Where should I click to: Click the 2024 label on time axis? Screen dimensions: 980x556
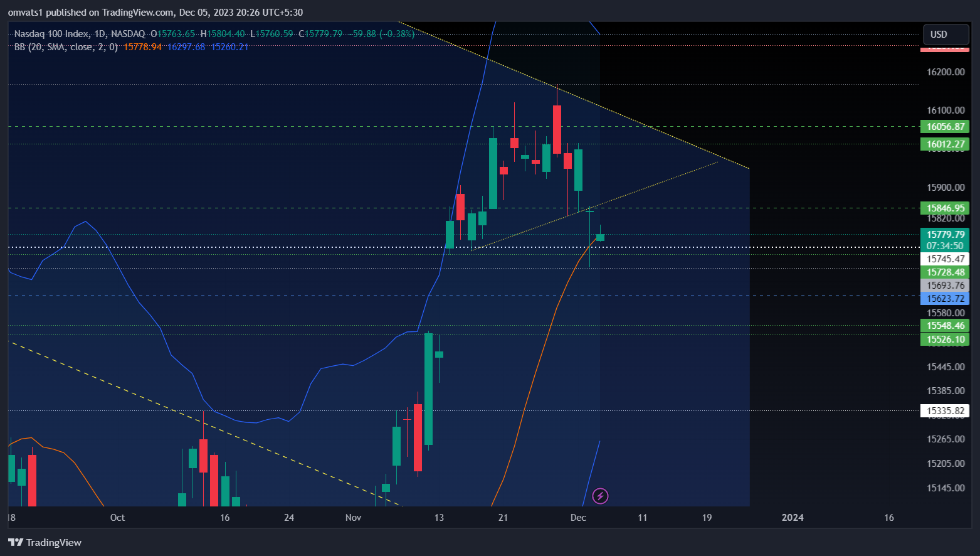[x=793, y=518]
